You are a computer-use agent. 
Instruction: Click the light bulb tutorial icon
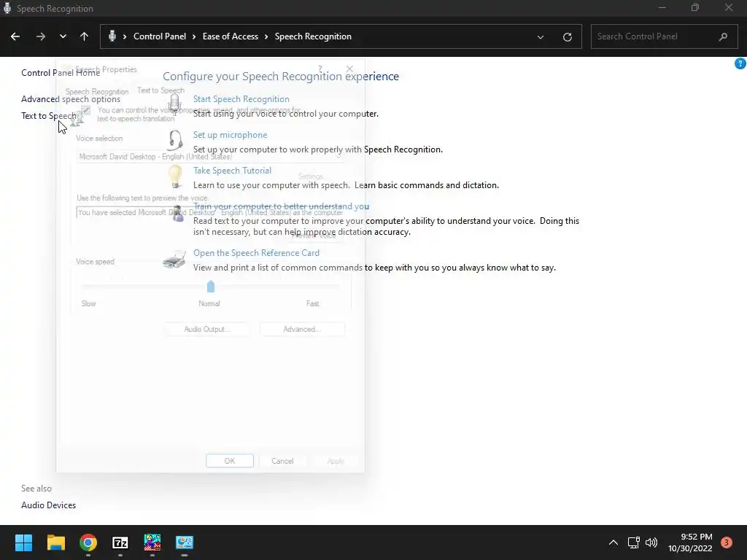pyautogui.click(x=175, y=176)
